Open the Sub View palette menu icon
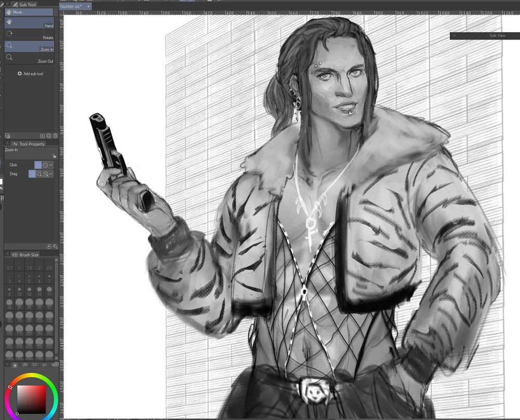 pos(454,35)
